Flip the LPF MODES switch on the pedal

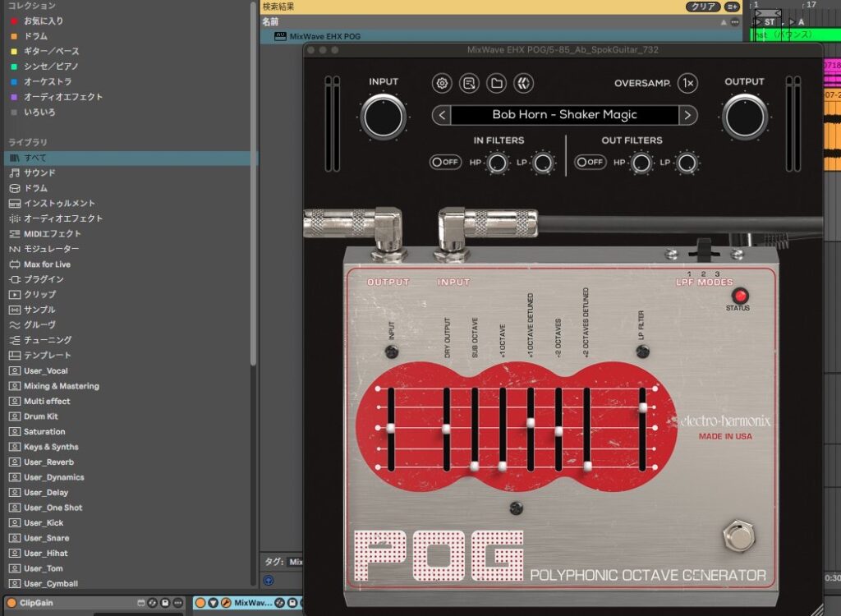[704, 250]
